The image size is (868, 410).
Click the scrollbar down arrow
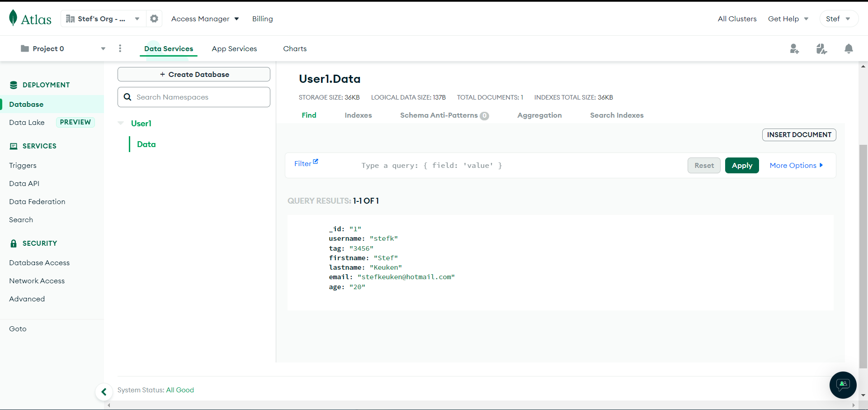863,395
